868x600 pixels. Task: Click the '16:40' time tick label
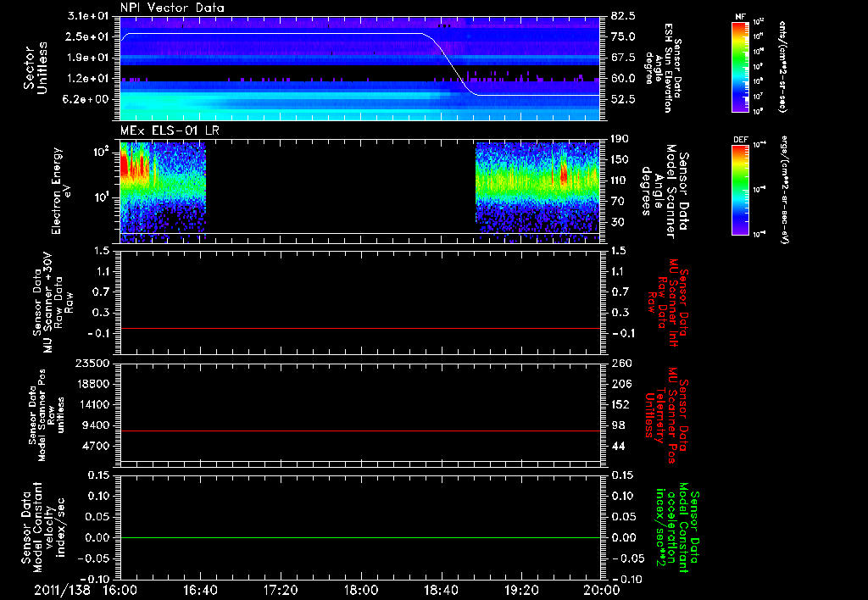pos(200,590)
